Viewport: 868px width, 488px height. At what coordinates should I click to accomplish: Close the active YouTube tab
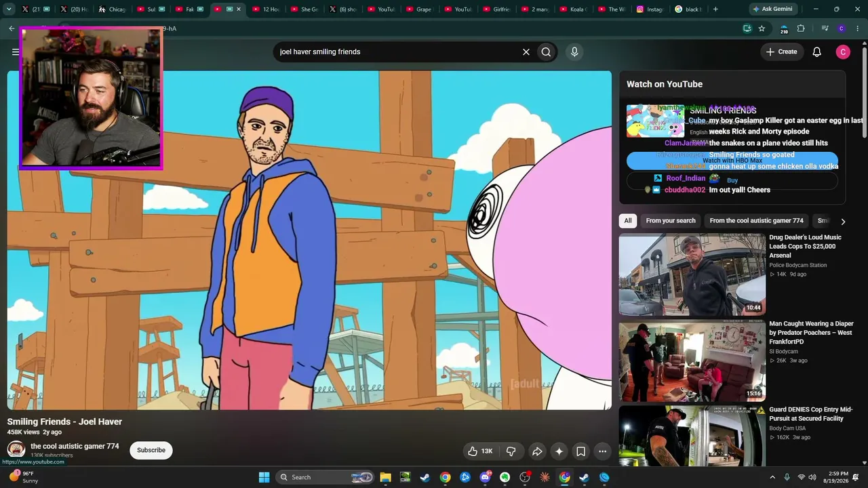[x=238, y=9]
